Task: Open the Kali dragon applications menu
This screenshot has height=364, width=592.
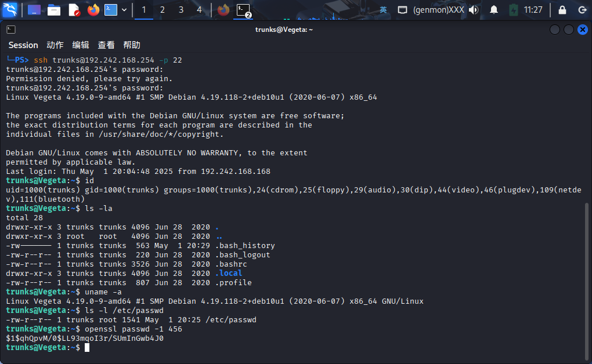Action: pyautogui.click(x=10, y=10)
